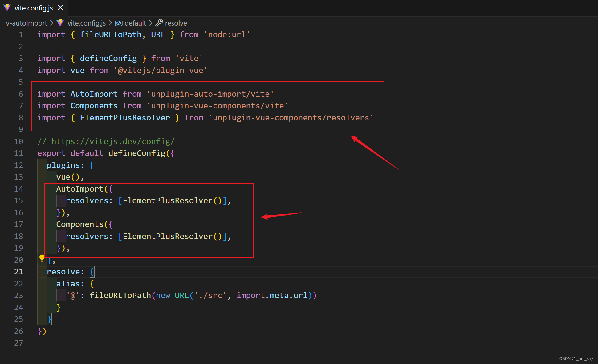Expand breadcrumb chevron after vite.config.js
The height and width of the screenshot is (364, 598).
[110, 23]
